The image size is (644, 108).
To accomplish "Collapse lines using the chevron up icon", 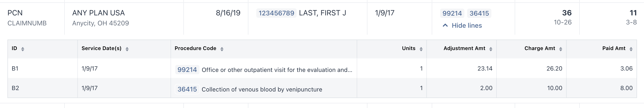I will click(x=445, y=26).
